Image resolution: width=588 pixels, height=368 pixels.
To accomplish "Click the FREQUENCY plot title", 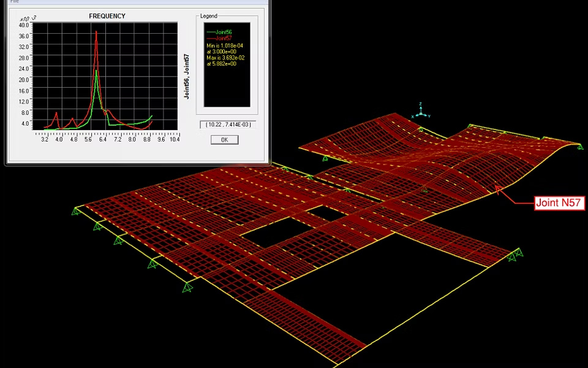I will click(107, 16).
